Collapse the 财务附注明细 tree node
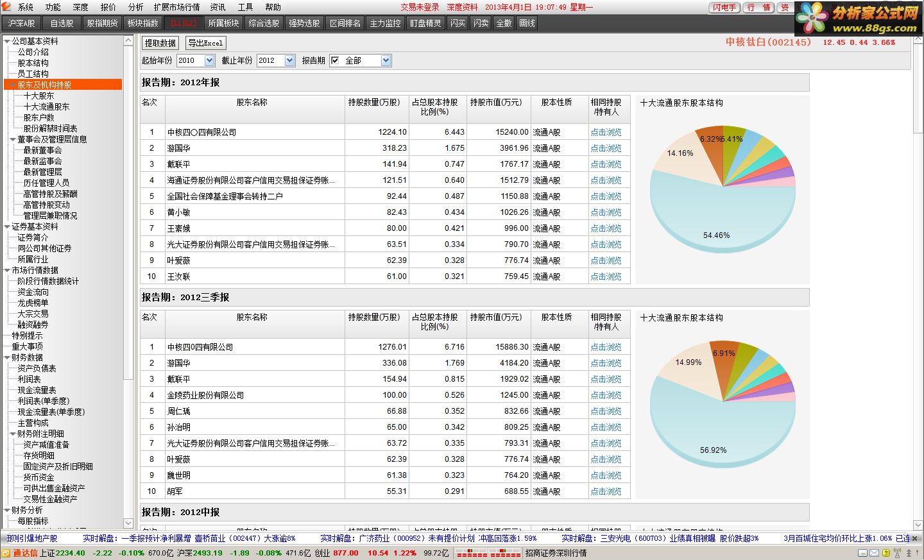The image size is (924, 560). [x=13, y=434]
